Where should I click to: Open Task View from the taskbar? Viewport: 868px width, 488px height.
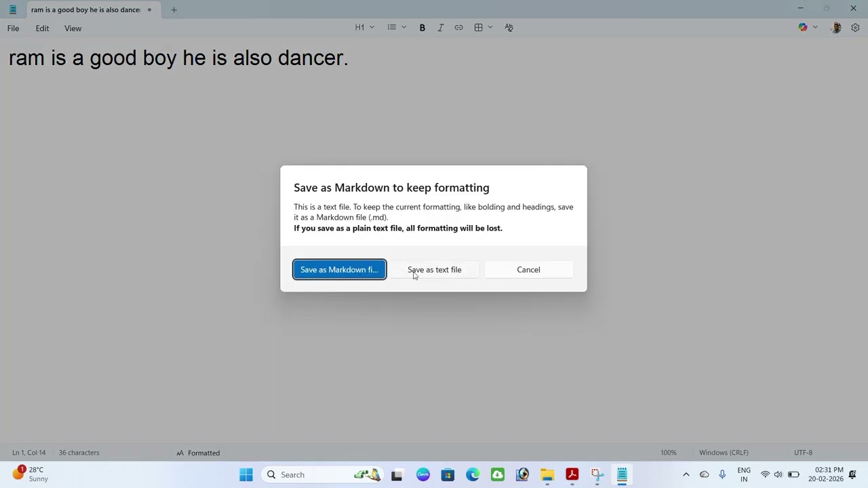[397, 474]
